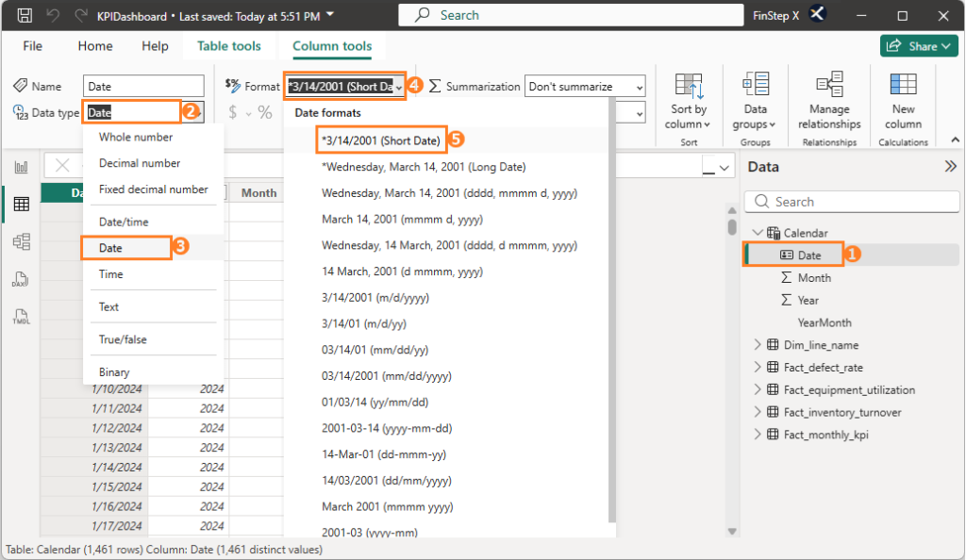Click the title bar Search box
Screen dimensions: 966x560
tap(571, 15)
